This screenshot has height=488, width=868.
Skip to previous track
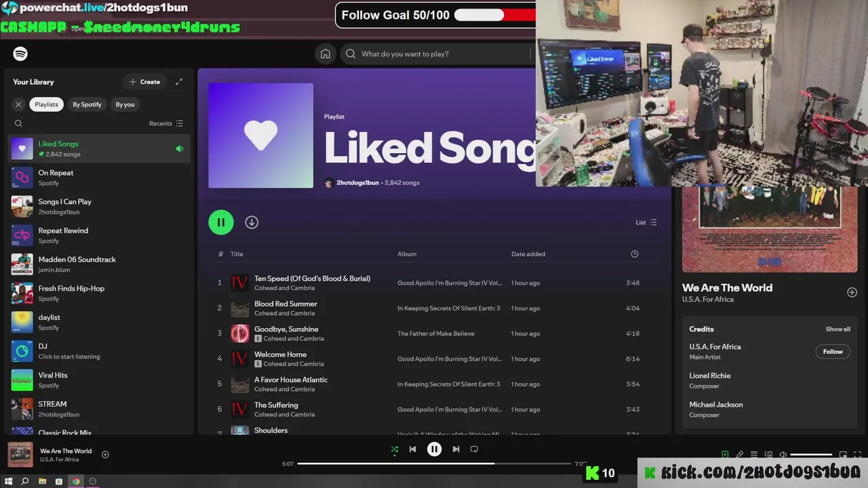pos(412,449)
